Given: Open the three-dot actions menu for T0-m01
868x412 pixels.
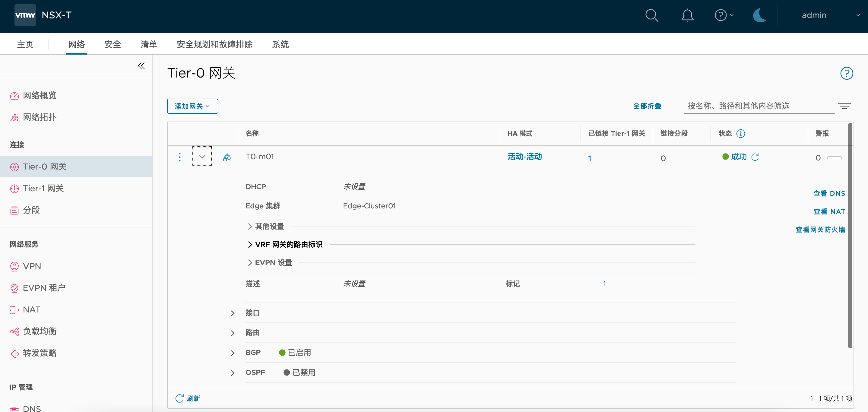Looking at the screenshot, I should 179,157.
